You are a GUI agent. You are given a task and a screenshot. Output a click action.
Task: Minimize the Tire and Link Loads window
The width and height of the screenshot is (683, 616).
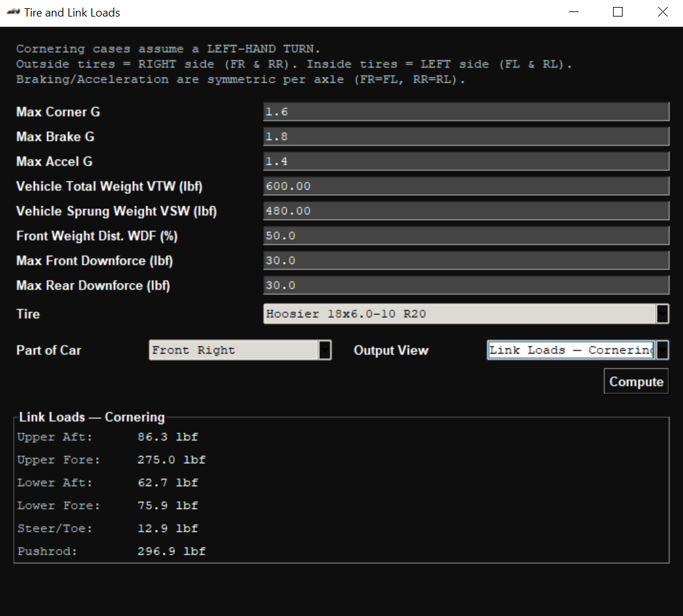point(574,12)
